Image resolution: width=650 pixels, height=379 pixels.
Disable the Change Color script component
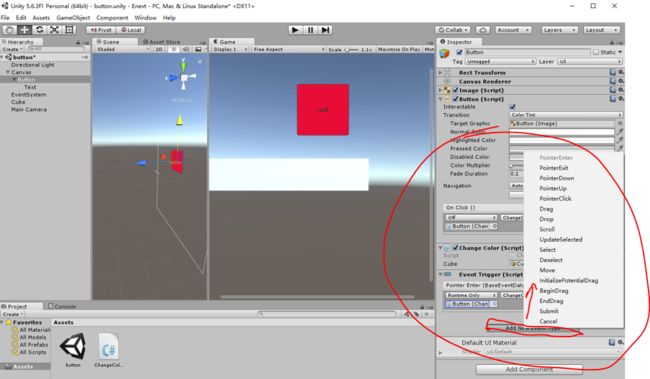tap(455, 248)
